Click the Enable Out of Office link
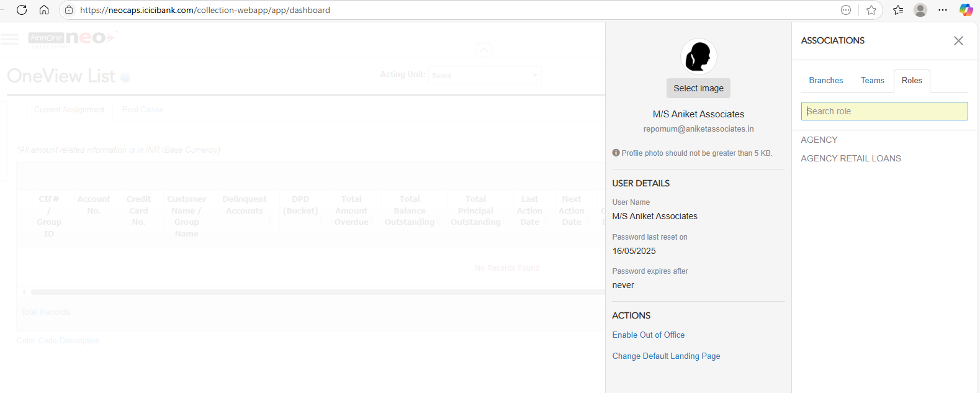 648,335
